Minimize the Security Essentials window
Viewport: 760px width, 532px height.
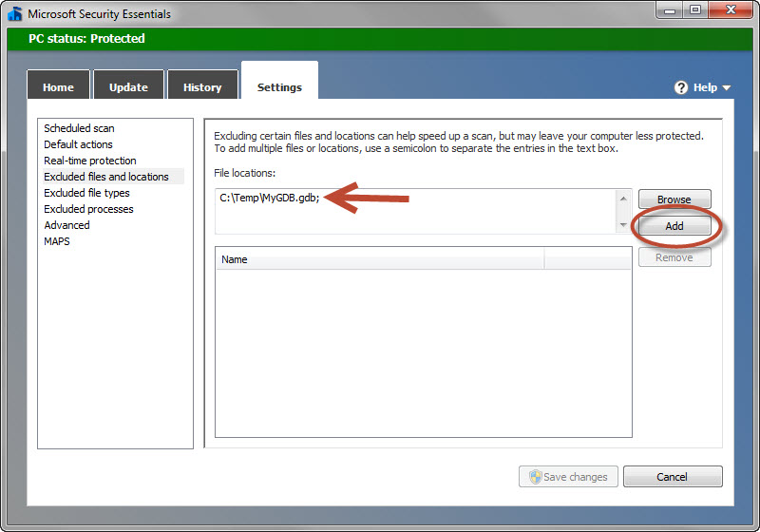(x=670, y=9)
